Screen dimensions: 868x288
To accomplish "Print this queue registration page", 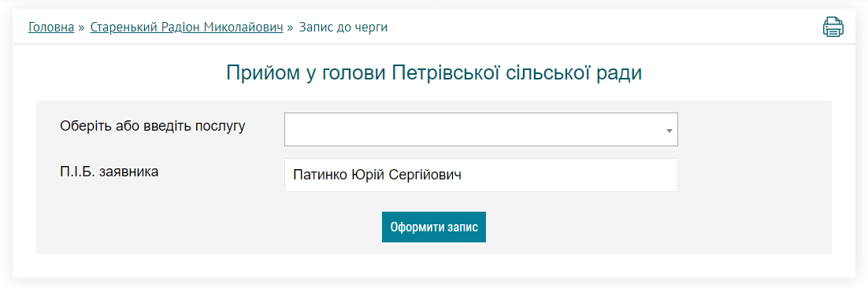I will (x=833, y=27).
